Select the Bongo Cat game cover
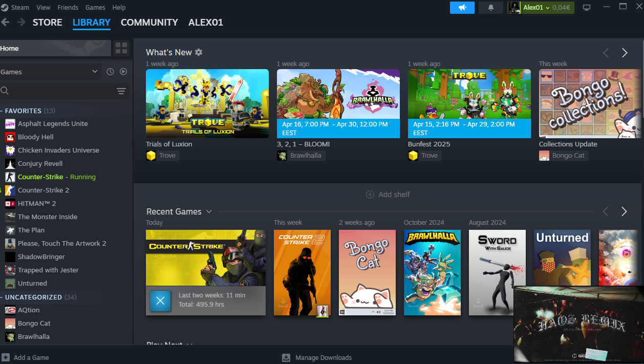Screen dimensions: 644x364 point(367,272)
